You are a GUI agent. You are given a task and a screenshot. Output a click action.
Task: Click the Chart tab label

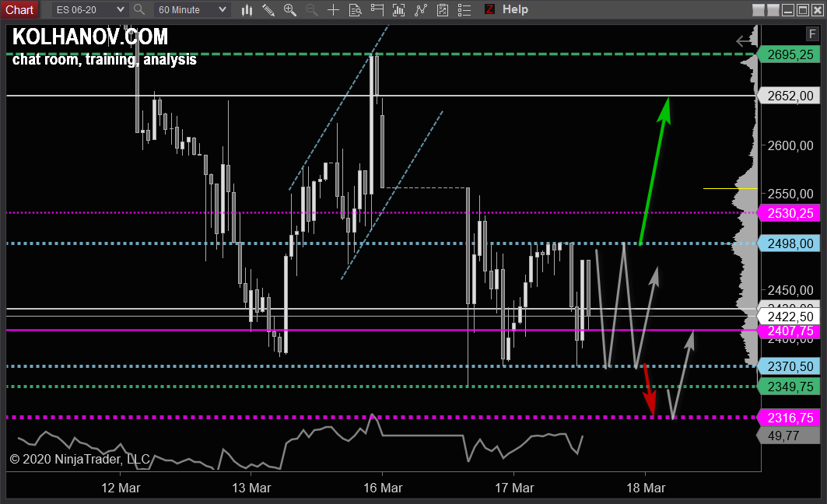[x=19, y=9]
